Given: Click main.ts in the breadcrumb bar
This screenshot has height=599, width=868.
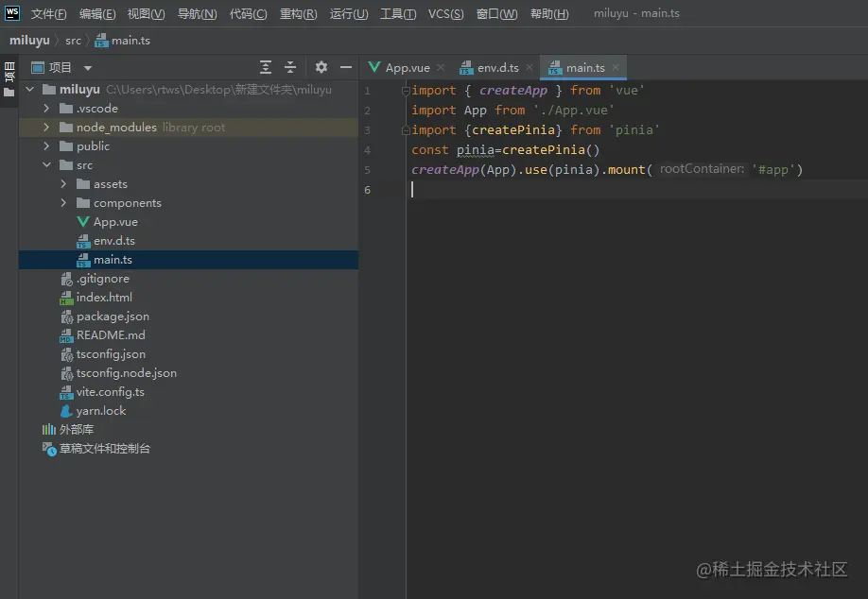Looking at the screenshot, I should [x=122, y=41].
